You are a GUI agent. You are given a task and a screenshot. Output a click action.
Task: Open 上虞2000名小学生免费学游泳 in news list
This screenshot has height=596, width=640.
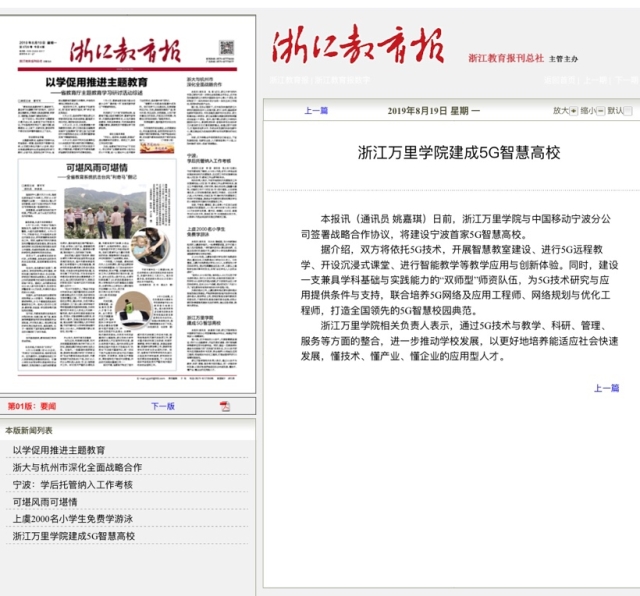(x=73, y=519)
